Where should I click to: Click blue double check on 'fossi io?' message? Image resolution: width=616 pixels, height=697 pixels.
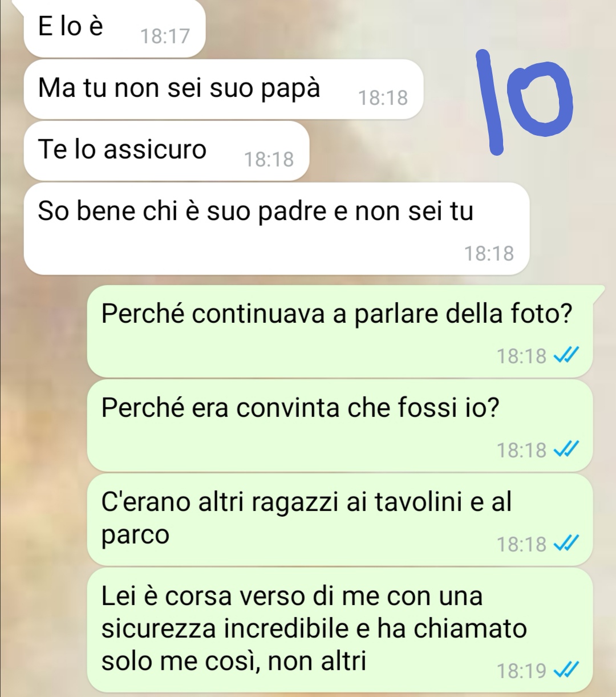pos(566,450)
